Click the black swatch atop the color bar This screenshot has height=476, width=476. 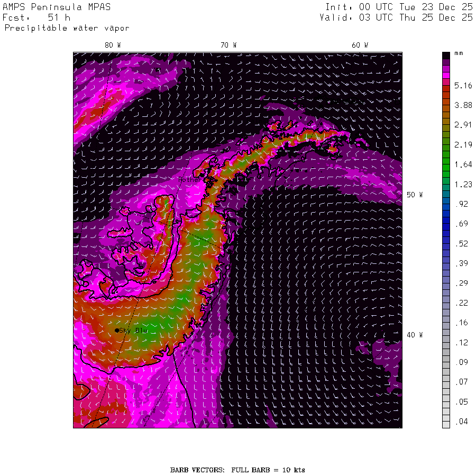pos(446,55)
